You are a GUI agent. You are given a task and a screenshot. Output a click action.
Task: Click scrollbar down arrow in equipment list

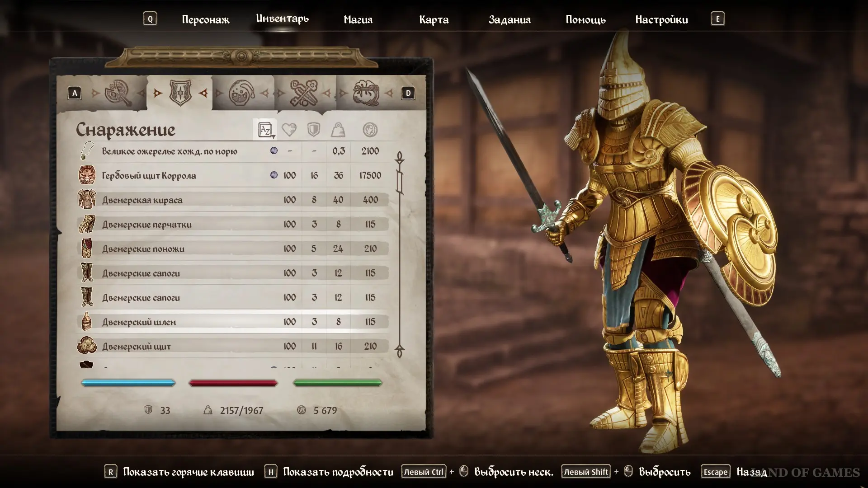[400, 351]
